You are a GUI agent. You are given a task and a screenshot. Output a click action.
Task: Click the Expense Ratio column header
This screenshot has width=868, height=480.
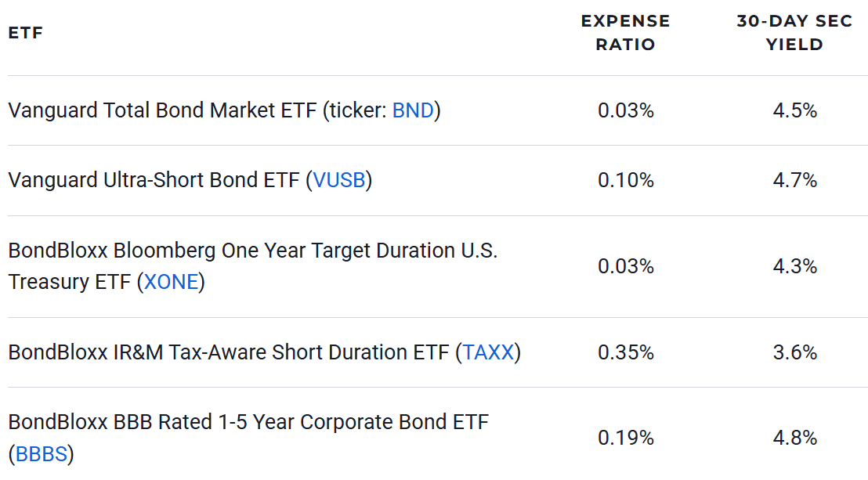[x=625, y=33]
